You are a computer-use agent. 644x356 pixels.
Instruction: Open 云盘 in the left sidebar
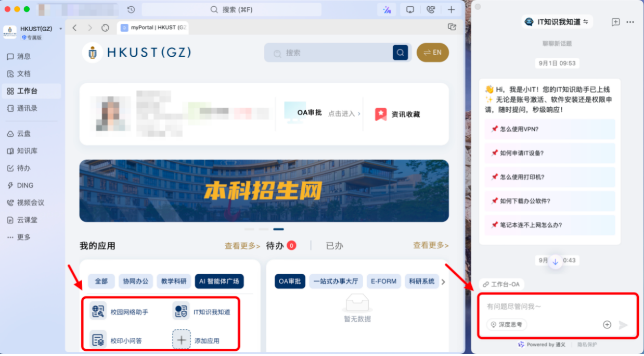pyautogui.click(x=31, y=134)
